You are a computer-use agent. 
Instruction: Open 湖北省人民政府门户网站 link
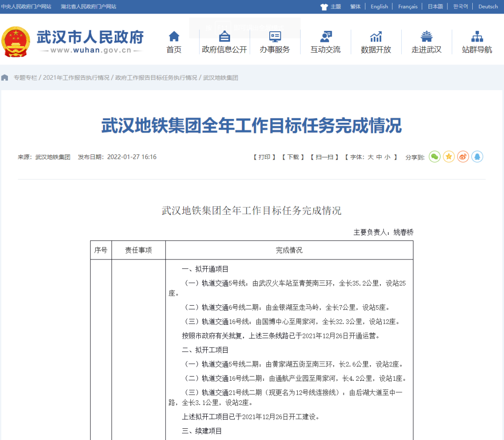(89, 7)
